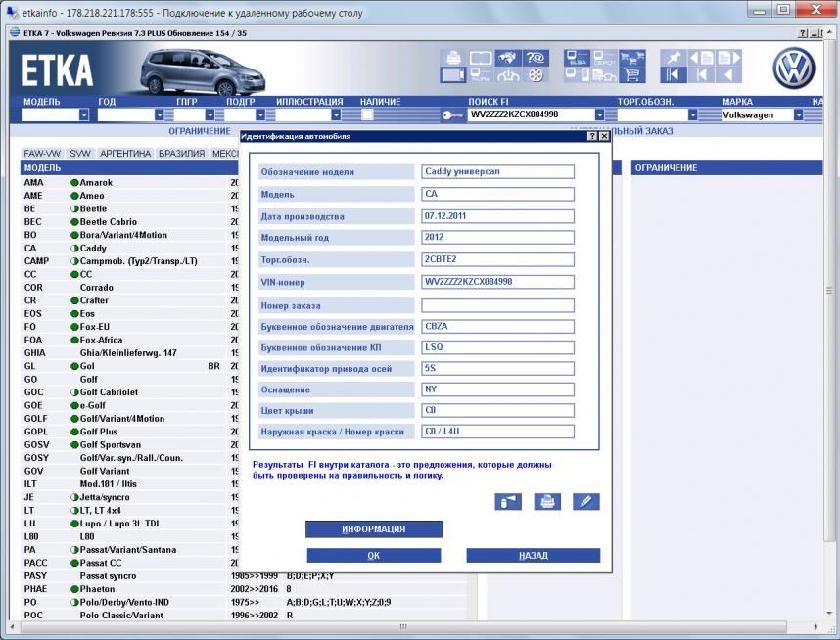
Task: Select the Polo Classic/Variant row
Action: 244,616
